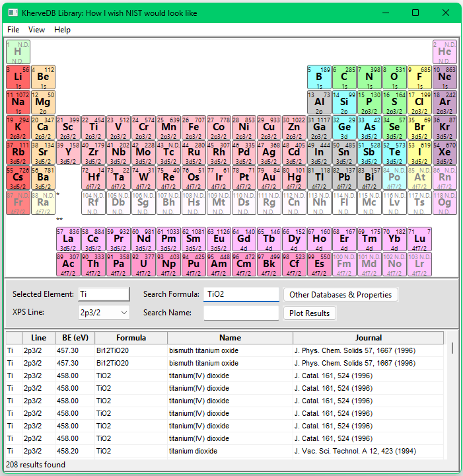Pick the Cu copper element tile
Viewport: 463px width, 476px height.
click(269, 127)
